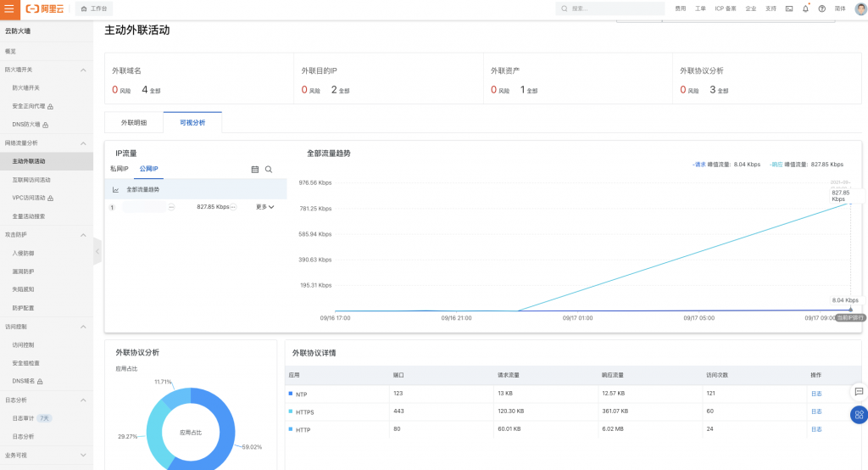Open the ICP 备案 link
This screenshot has height=470, width=868.
(x=726, y=8)
